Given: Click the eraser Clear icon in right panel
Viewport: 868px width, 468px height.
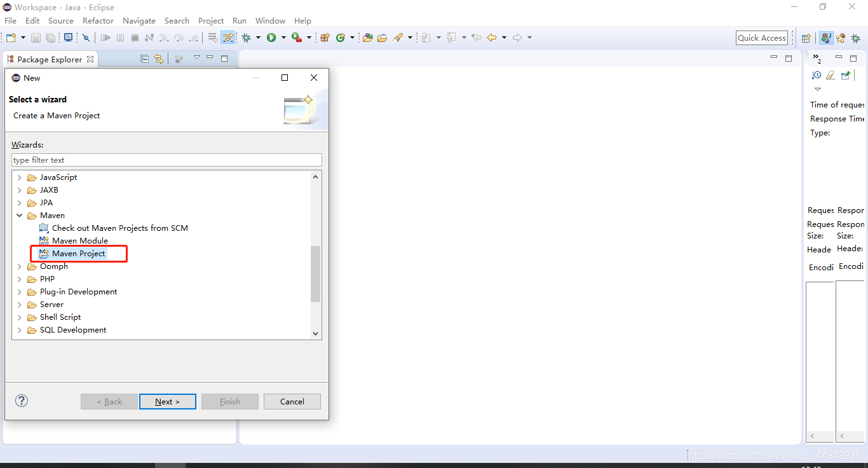Looking at the screenshot, I should (831, 75).
